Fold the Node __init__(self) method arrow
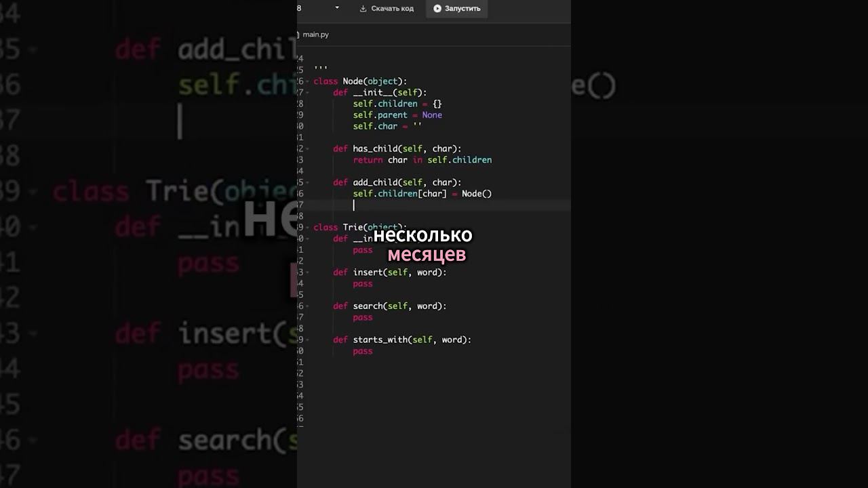Image resolution: width=868 pixels, height=488 pixels. click(x=307, y=93)
